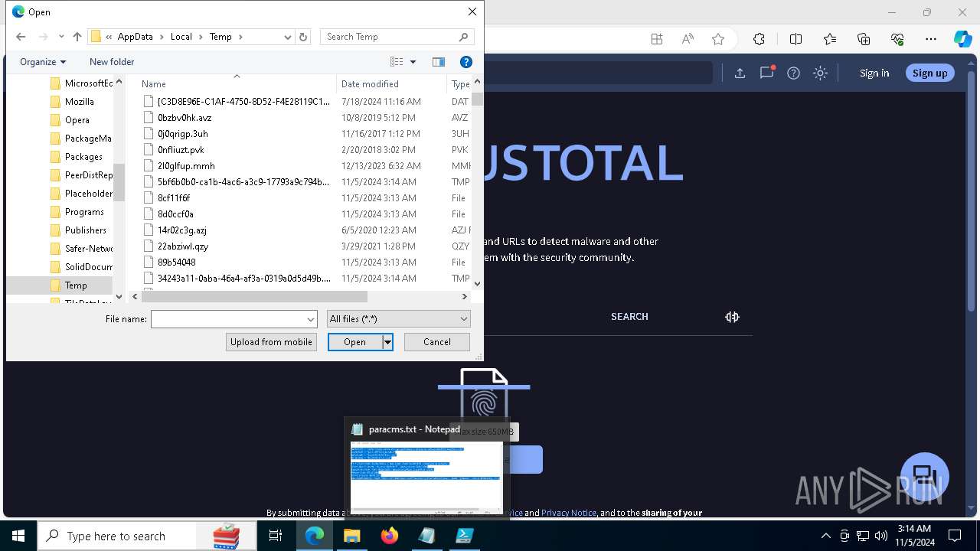Click Upload from mobile button
The height and width of the screenshot is (551, 980).
(x=271, y=342)
